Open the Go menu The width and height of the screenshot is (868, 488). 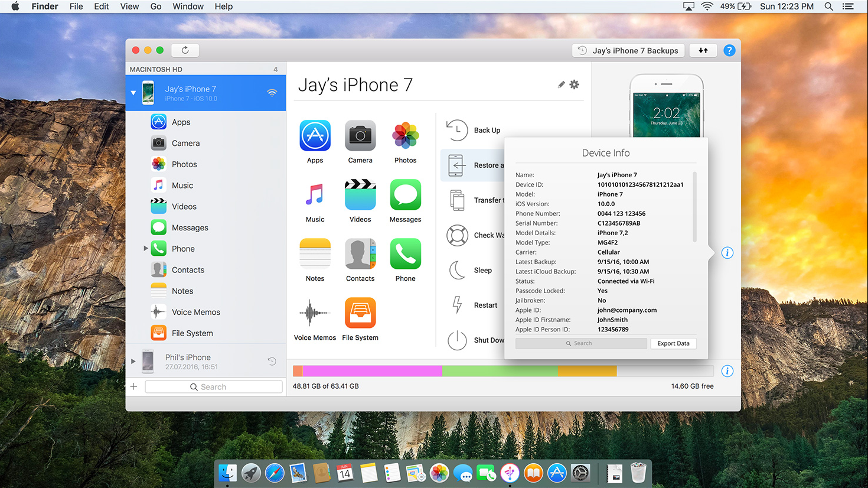tap(156, 6)
